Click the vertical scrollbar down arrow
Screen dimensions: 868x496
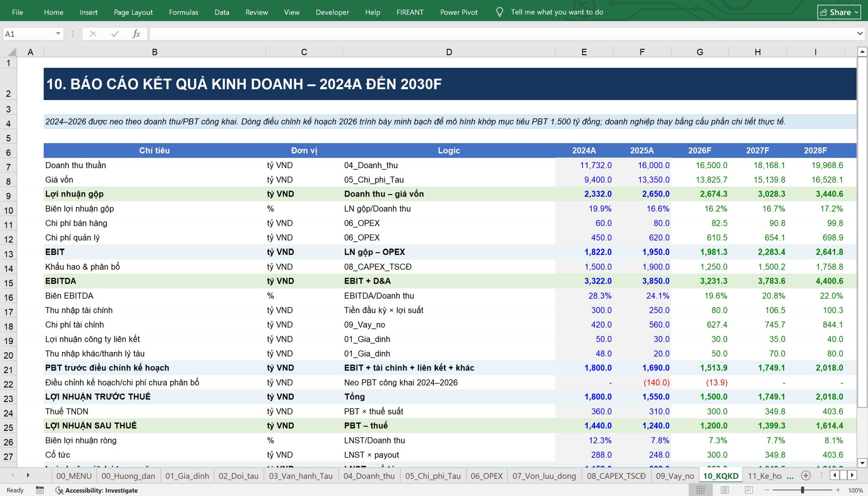[x=862, y=463]
